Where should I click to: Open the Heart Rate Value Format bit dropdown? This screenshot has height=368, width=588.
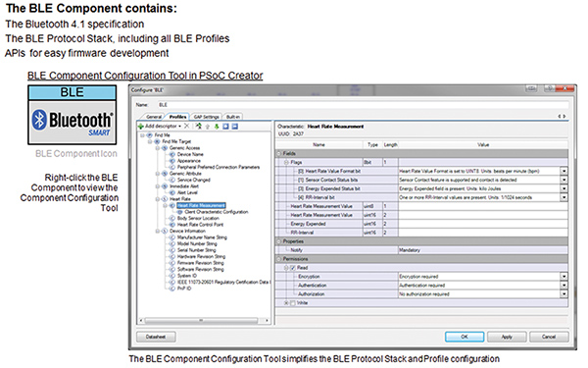click(563, 171)
